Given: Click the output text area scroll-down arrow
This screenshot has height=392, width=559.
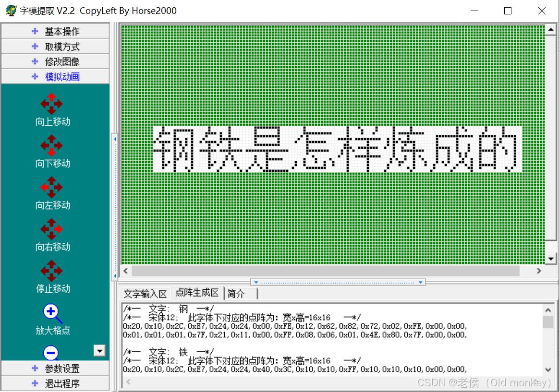Looking at the screenshot, I should [548, 370].
